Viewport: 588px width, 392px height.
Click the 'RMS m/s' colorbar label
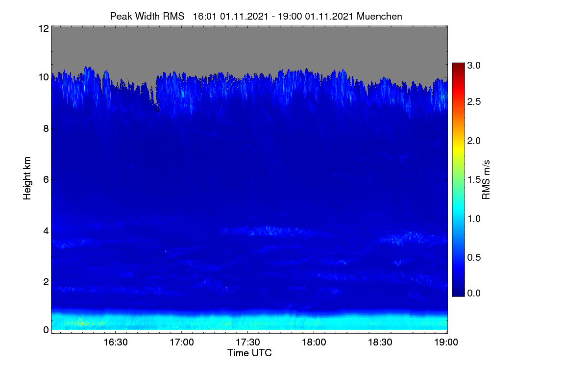pos(486,179)
